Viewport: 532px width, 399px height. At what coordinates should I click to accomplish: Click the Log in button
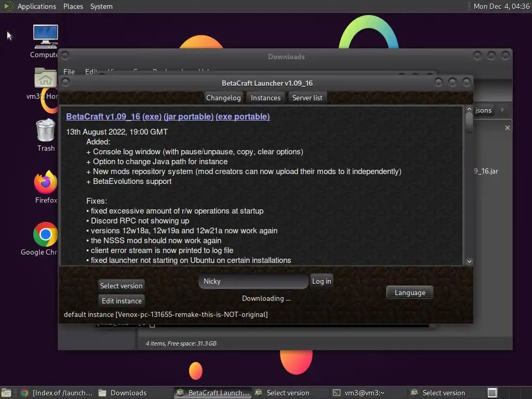coord(321,281)
